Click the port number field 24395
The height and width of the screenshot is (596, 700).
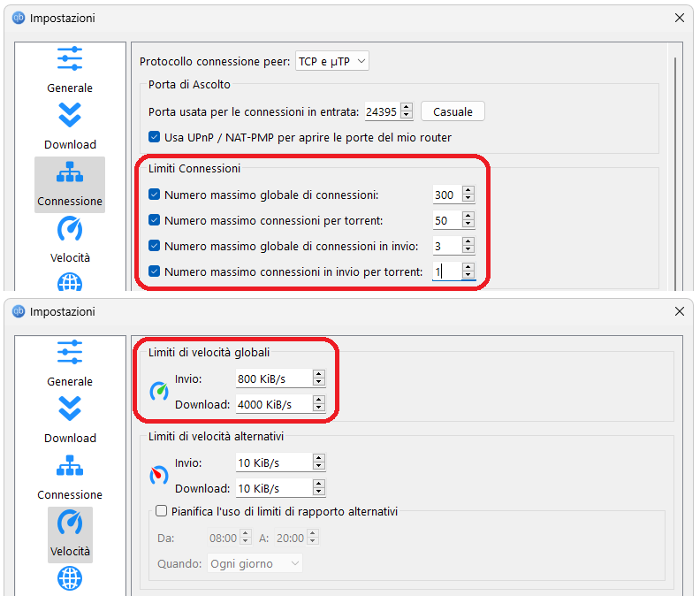pos(383,111)
